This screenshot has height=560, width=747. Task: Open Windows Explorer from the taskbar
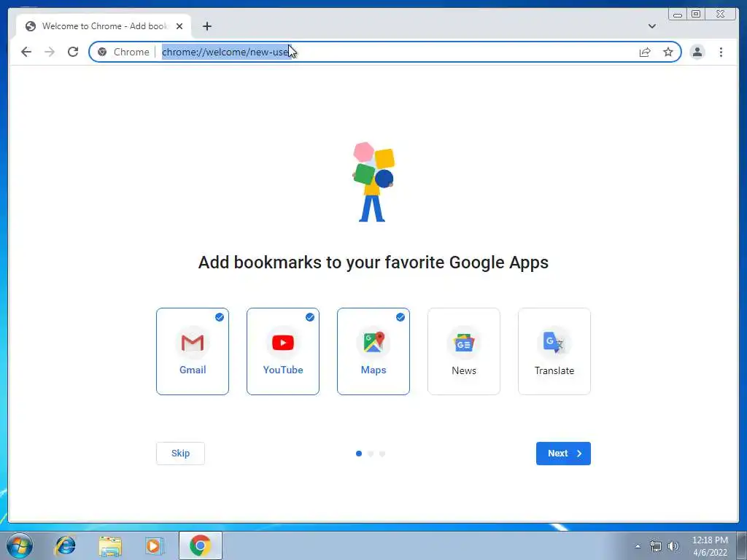tap(110, 545)
